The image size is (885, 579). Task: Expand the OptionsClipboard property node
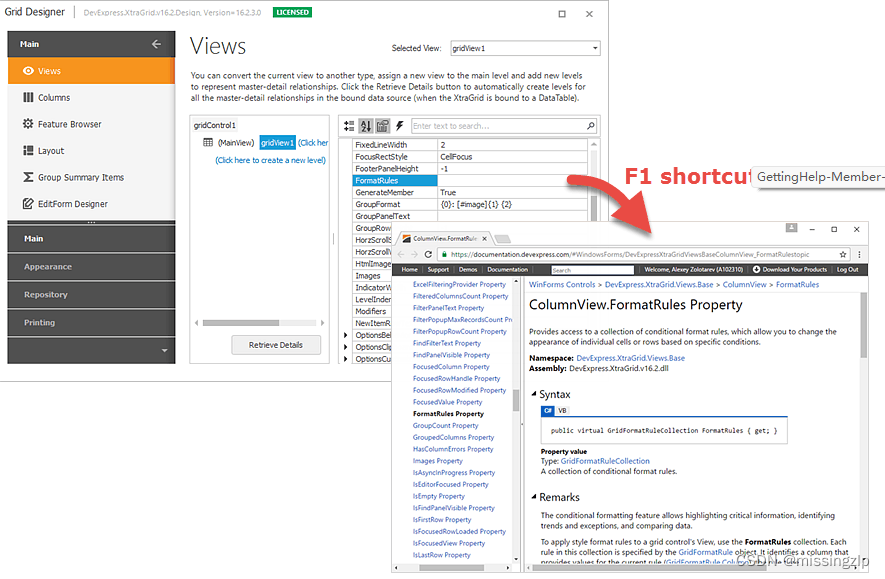(345, 347)
